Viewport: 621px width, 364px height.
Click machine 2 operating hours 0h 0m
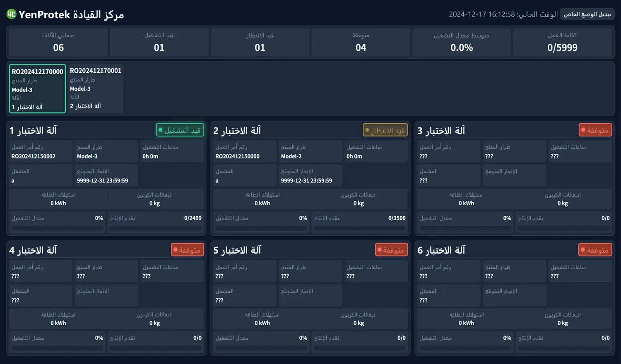click(x=354, y=156)
